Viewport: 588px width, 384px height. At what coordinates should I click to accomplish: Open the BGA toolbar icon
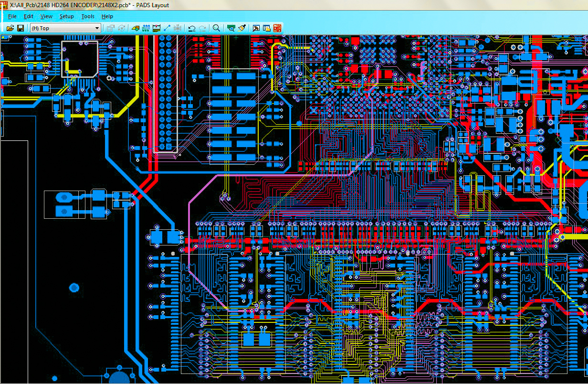click(177, 28)
